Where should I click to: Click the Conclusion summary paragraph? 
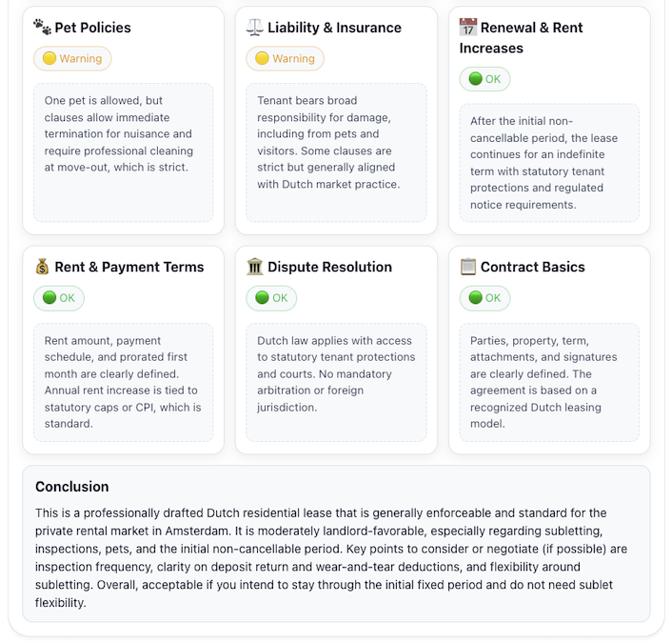pyautogui.click(x=335, y=557)
